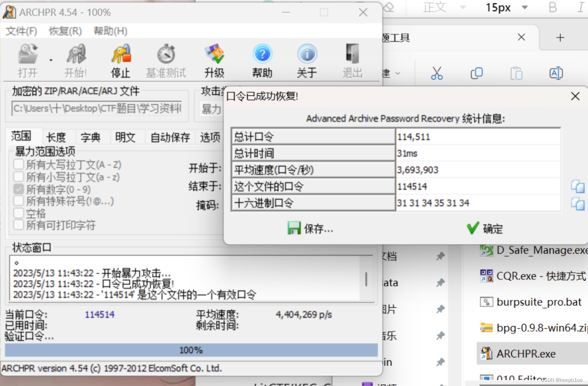Stop the attack with the 停止 icon
The height and width of the screenshot is (386, 588).
pyautogui.click(x=121, y=60)
